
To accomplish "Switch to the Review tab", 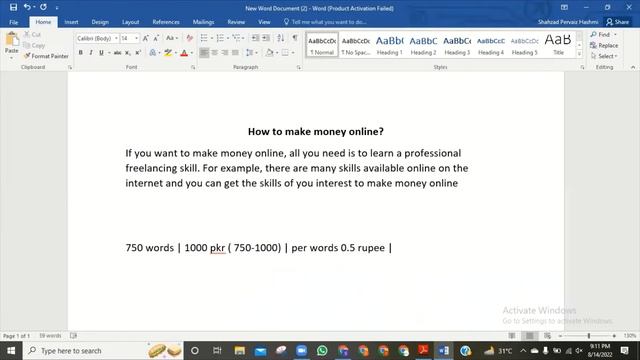I will pyautogui.click(x=236, y=22).
